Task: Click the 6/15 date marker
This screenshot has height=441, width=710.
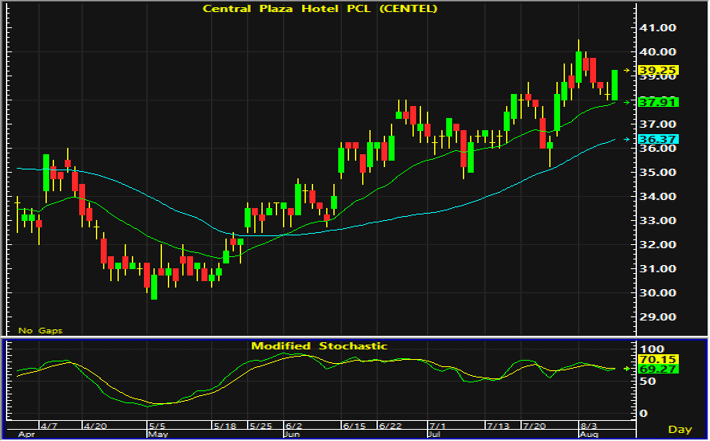Action: coord(354,426)
